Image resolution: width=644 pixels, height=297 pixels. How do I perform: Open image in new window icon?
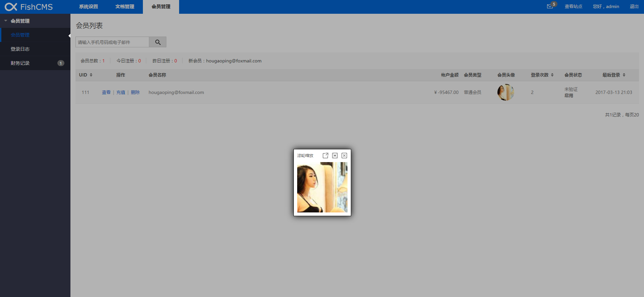(325, 155)
